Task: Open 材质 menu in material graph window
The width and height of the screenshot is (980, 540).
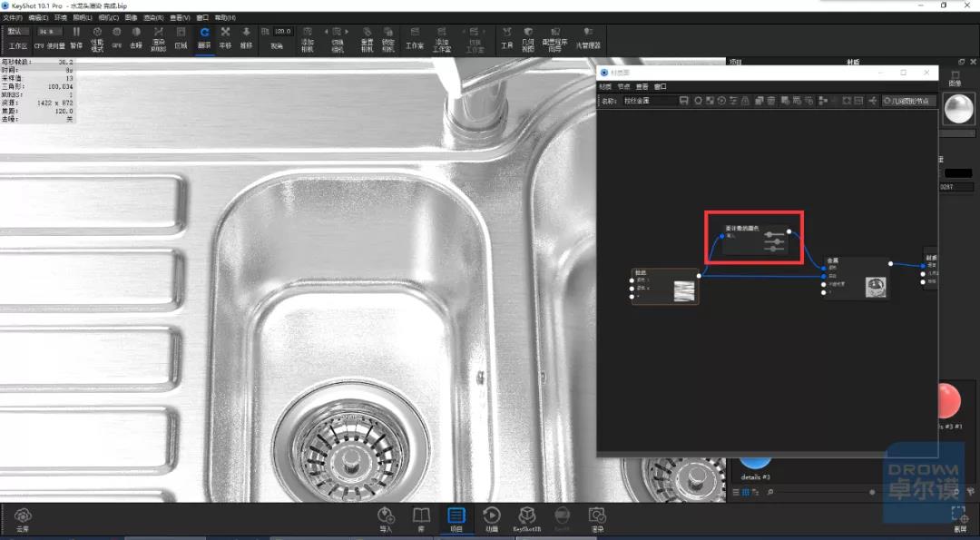Action: pos(605,87)
